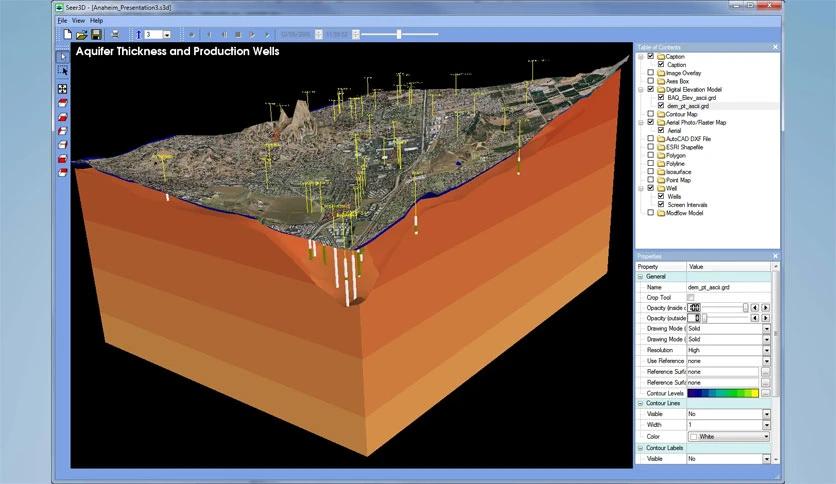836x484 pixels.
Task: Click the zoom-to-extents icon in left toolbar
Action: tap(63, 89)
